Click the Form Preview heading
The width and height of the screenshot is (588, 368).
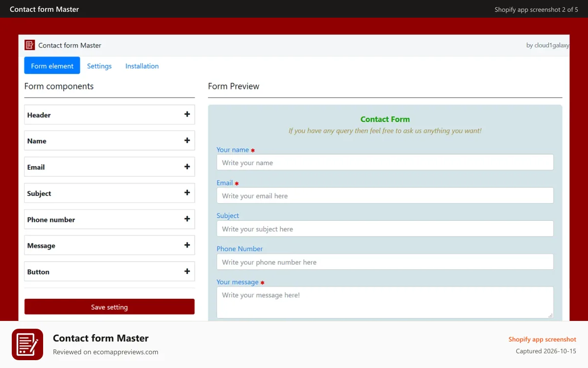[234, 86]
